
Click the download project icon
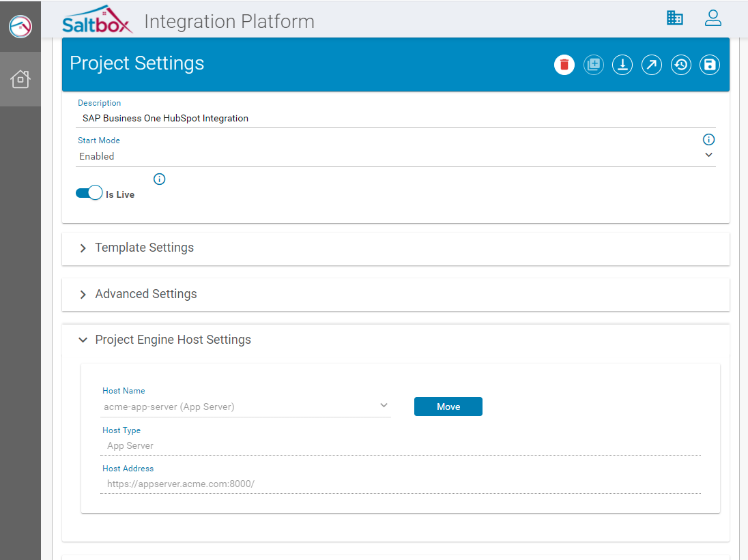click(x=622, y=65)
